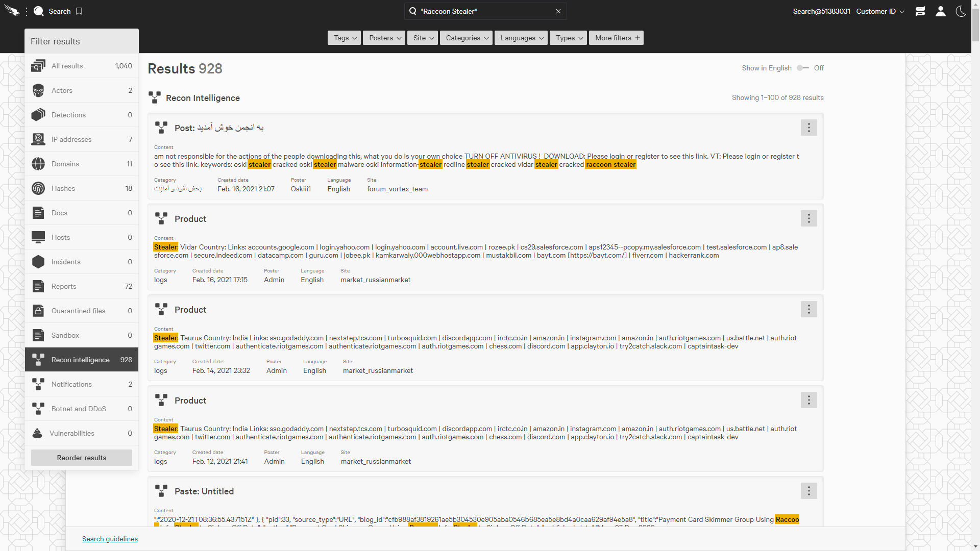Select All results filter icon

pyautogui.click(x=38, y=66)
